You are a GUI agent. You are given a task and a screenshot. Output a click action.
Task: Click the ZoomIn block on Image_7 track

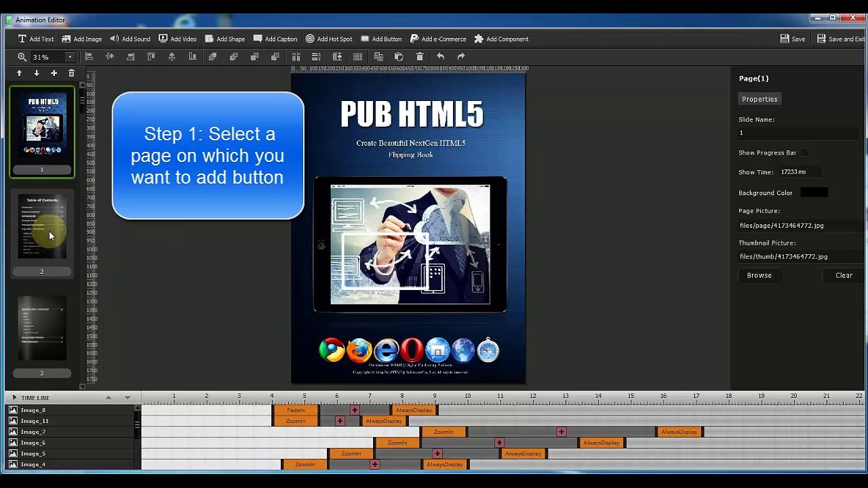coord(443,432)
